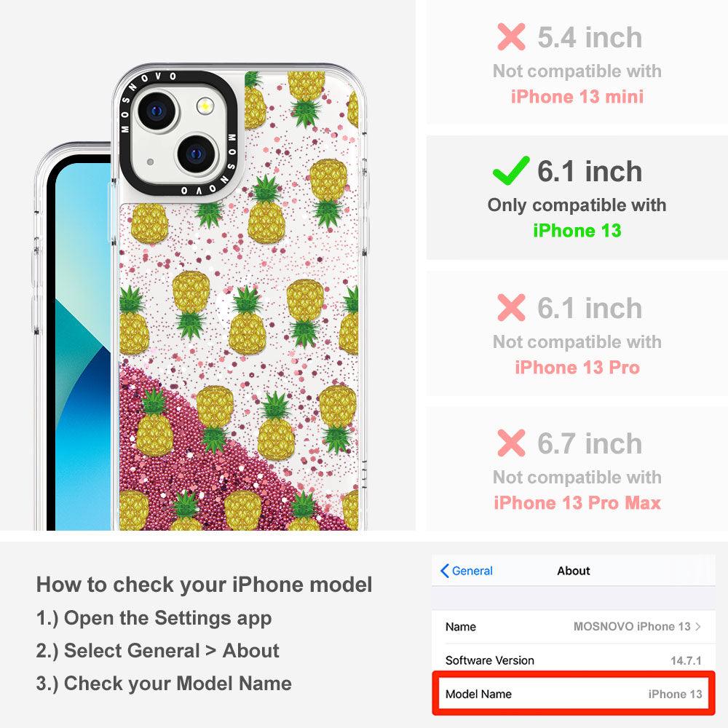Click the green checkmark beside 6.1 inch
Image resolution: width=728 pixels, height=728 pixels.
point(511,170)
